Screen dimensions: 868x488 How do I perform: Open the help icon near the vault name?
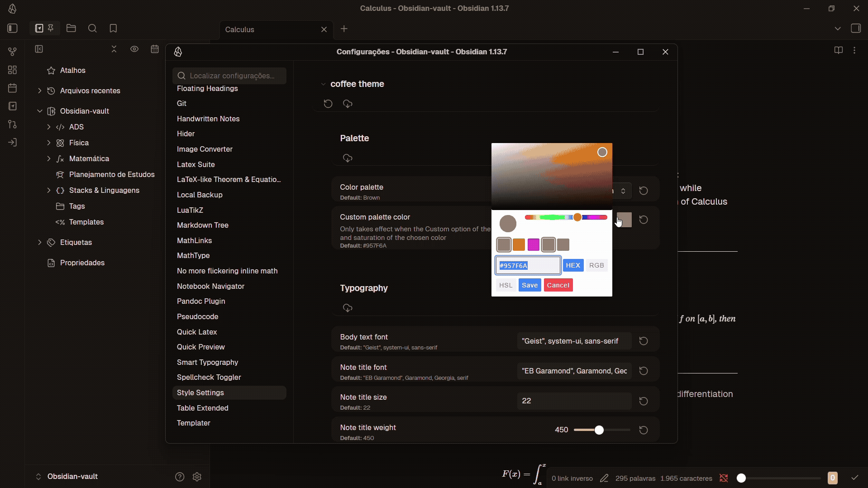pos(180,477)
